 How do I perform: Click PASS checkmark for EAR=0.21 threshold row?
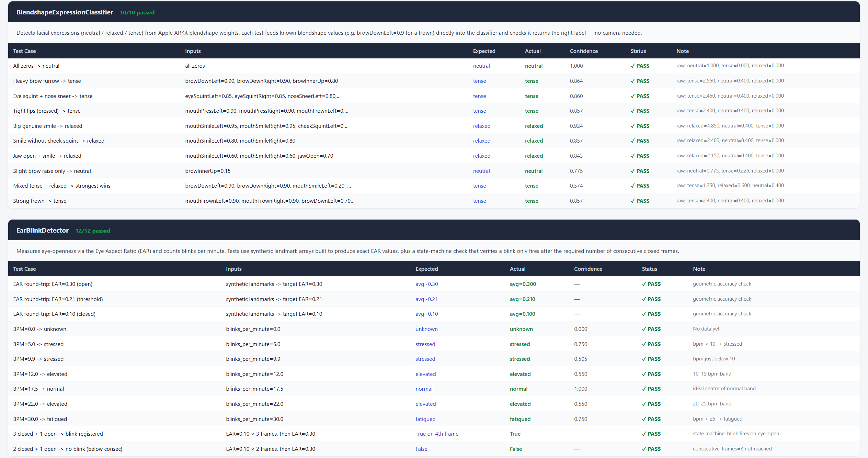(x=651, y=299)
